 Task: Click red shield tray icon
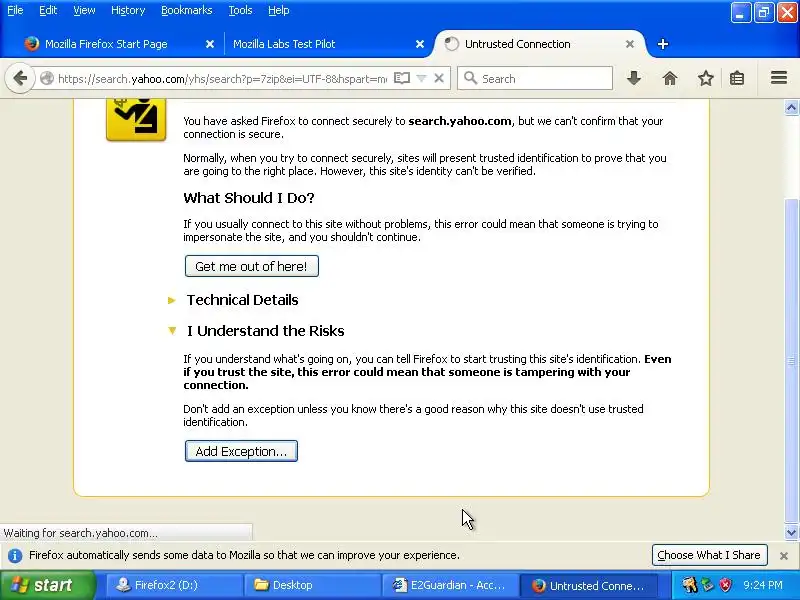[725, 585]
